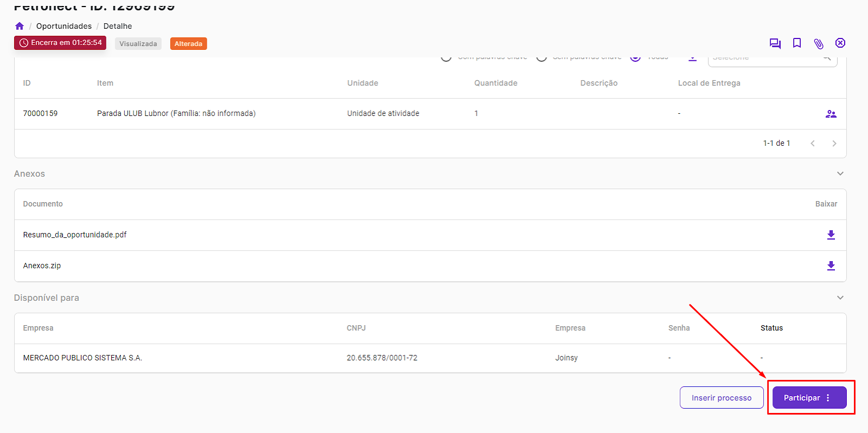
Task: Open the messages chat icon
Action: pos(775,43)
